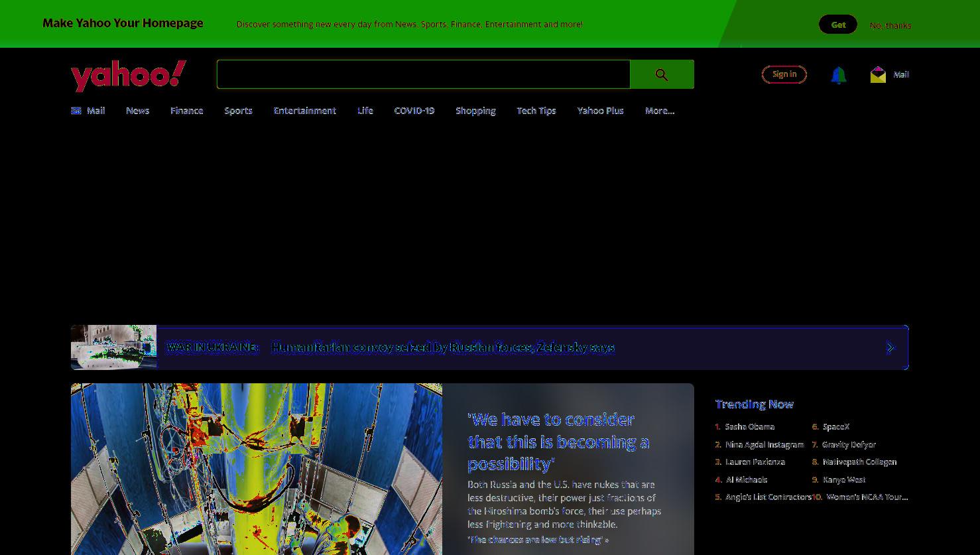
Task: Click the Mail text label beside Sign in
Action: click(x=901, y=75)
